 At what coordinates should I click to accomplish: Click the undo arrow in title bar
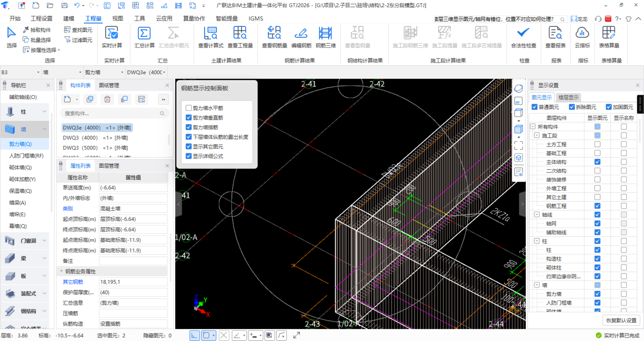(x=77, y=5)
